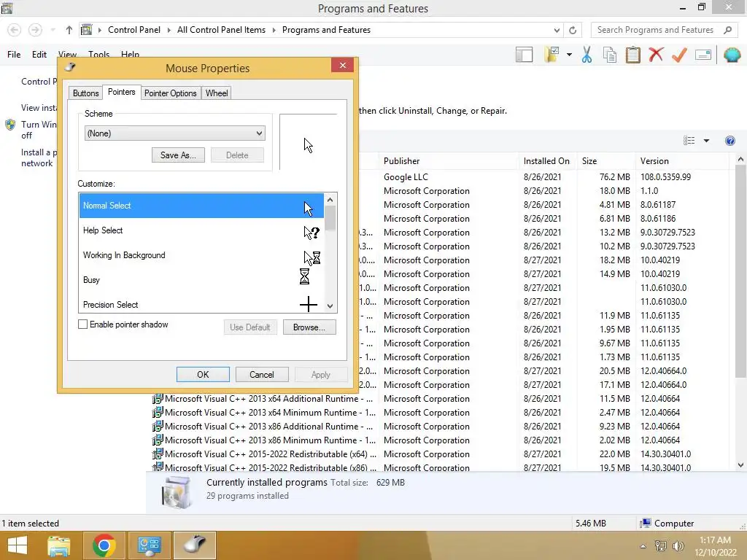The image size is (747, 560).
Task: Select Working In Background pointer item
Action: (x=201, y=255)
